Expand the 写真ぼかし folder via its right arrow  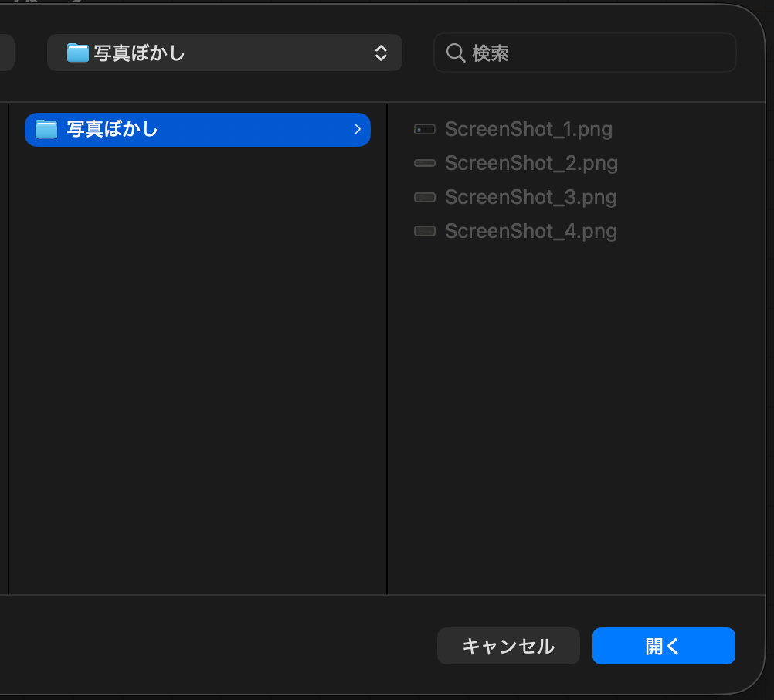(357, 129)
